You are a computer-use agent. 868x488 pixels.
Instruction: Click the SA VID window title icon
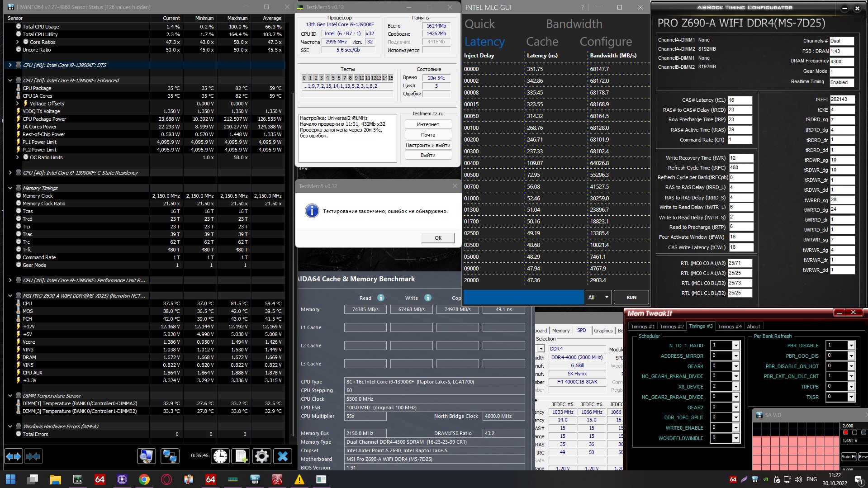click(x=759, y=415)
